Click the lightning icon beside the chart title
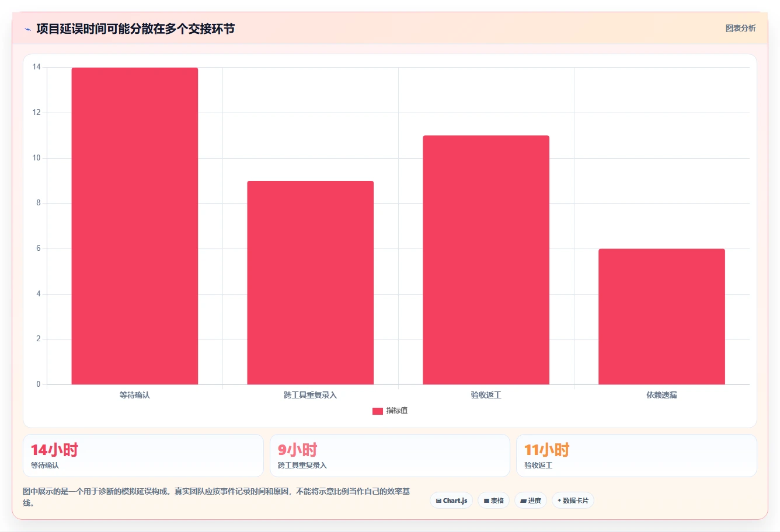The height and width of the screenshot is (532, 780). pos(27,29)
